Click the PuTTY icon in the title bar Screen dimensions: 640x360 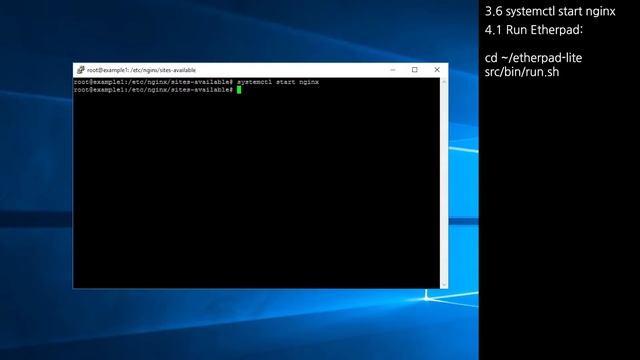click(80, 70)
